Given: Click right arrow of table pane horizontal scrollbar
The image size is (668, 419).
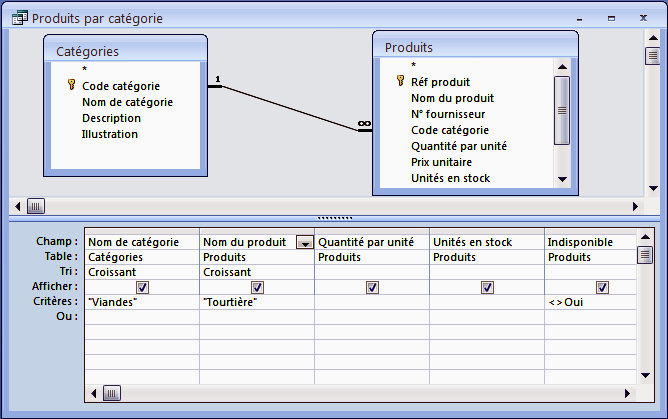Looking at the screenshot, I should coord(635,207).
